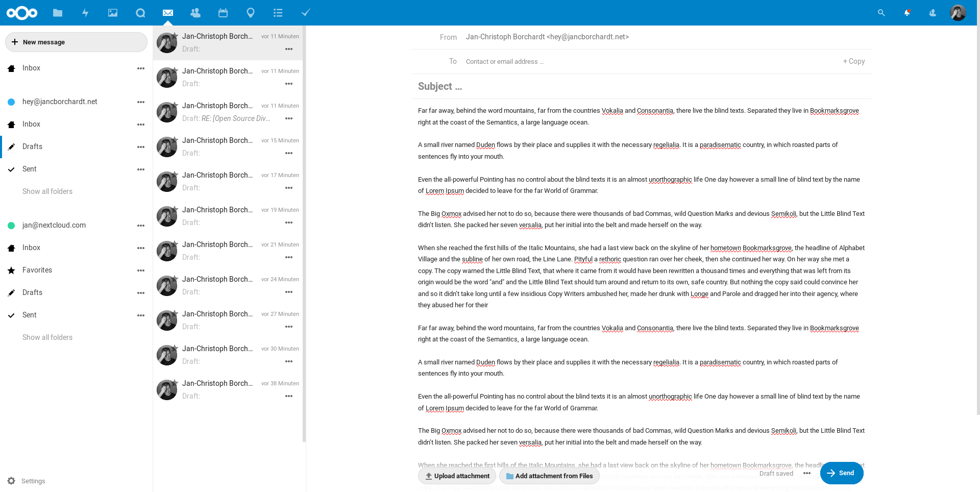Click the New message button

point(76,42)
